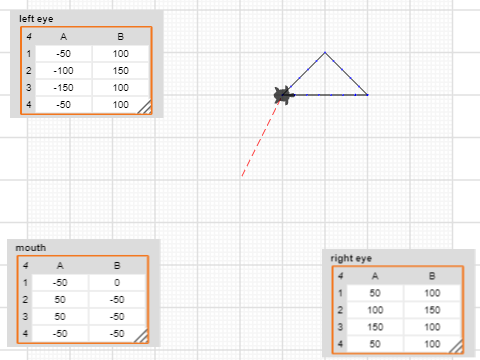Click cell A2 (-100) in left eye table
480x360 pixels.
pos(63,71)
